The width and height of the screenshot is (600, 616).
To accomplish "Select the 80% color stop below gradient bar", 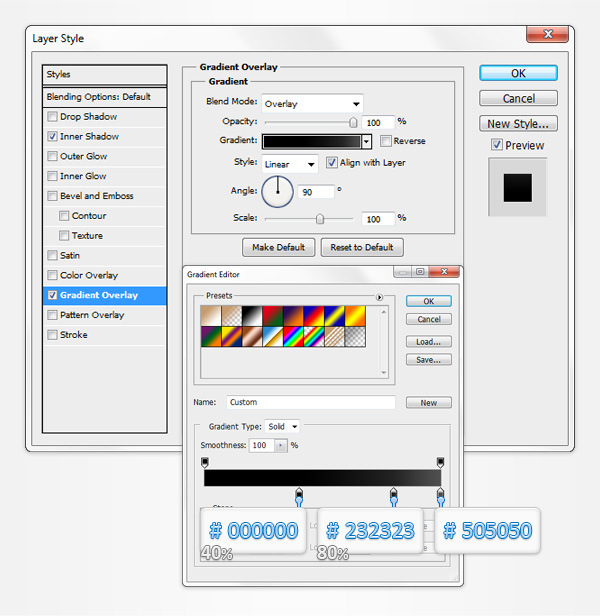I will point(393,494).
